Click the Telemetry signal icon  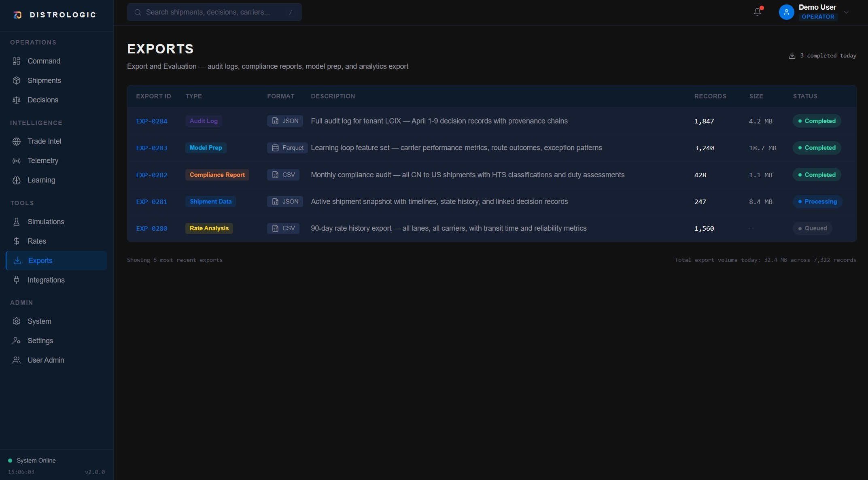(17, 161)
